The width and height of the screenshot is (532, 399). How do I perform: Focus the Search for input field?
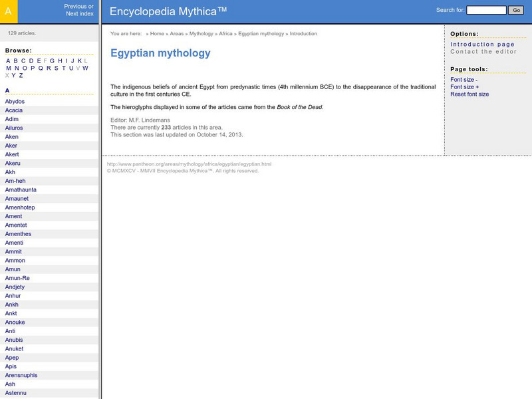tap(486, 10)
